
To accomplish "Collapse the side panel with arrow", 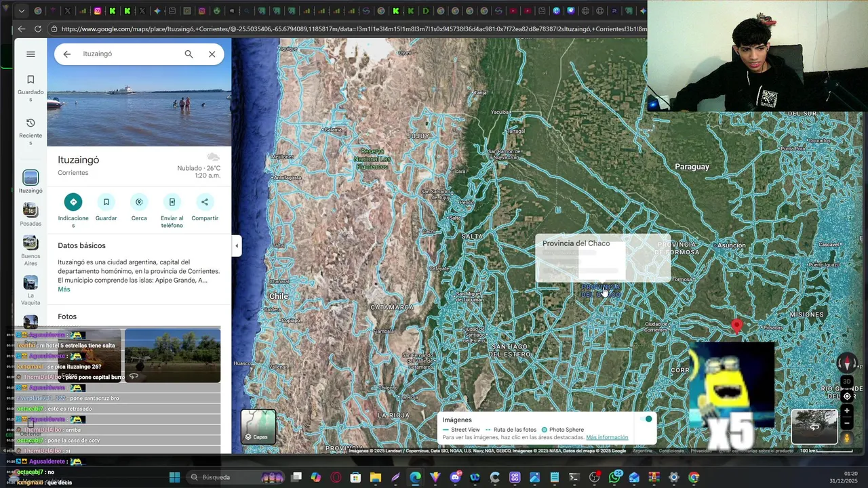I will 236,246.
